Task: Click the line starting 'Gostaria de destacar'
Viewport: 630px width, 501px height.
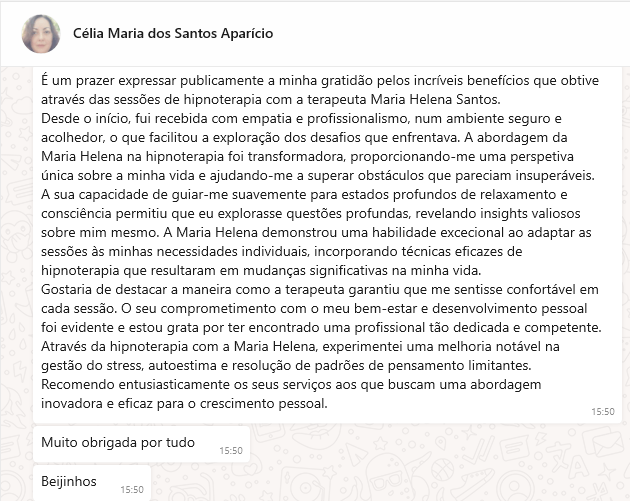Action: tap(319, 290)
